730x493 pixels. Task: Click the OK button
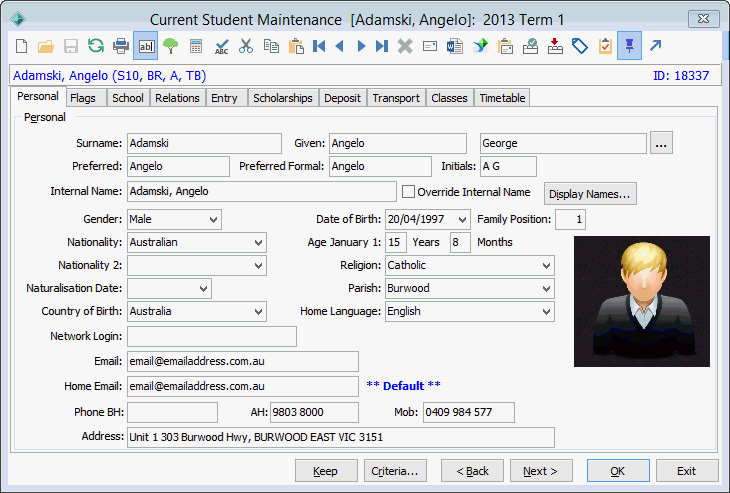point(618,471)
